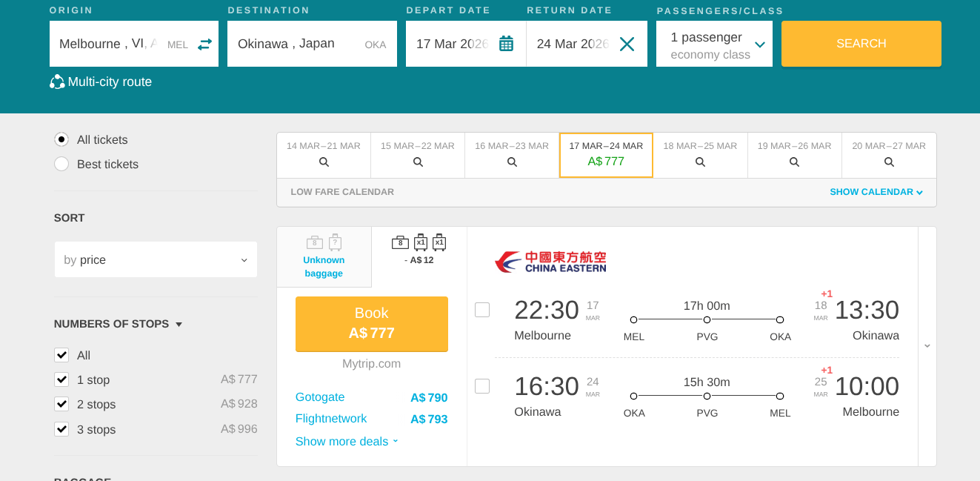The image size is (980, 481).
Task: Open the sort by price dropdown
Action: 156,259
